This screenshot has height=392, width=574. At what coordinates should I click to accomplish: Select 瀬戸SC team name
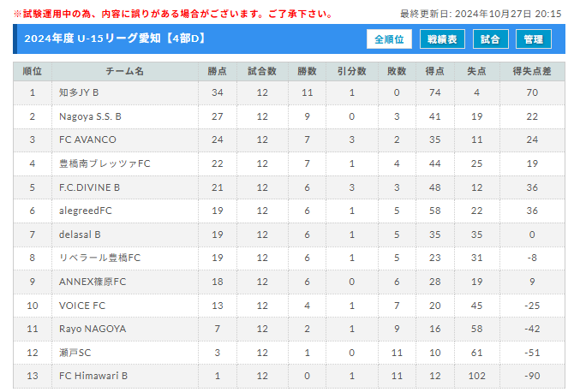pyautogui.click(x=75, y=353)
